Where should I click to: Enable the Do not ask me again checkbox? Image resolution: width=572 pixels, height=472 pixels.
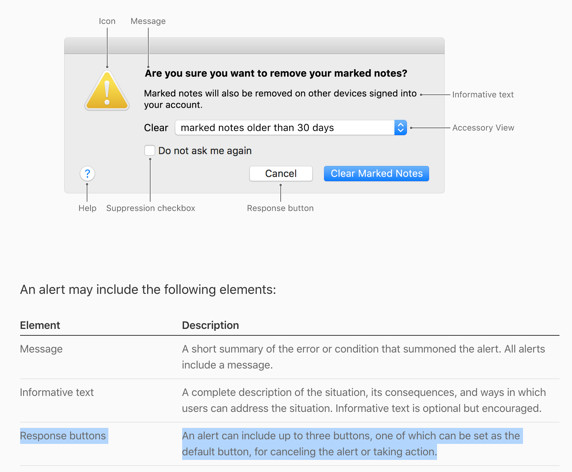150,151
